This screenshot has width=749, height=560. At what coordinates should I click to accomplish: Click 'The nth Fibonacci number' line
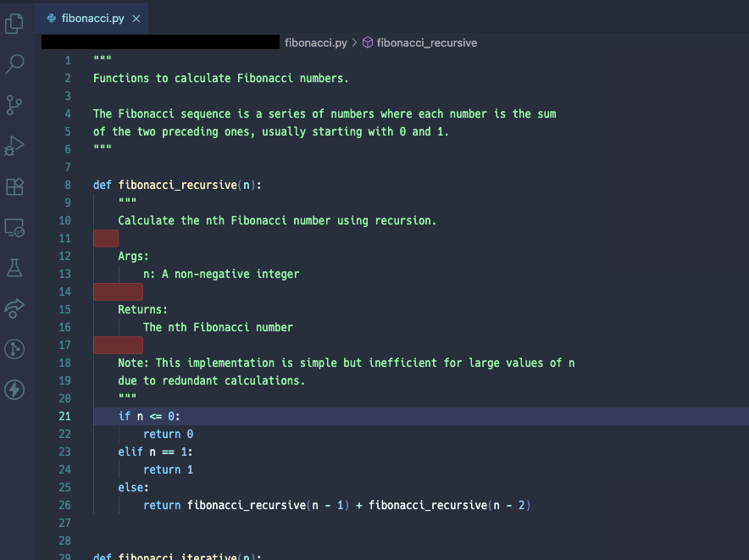(x=218, y=327)
